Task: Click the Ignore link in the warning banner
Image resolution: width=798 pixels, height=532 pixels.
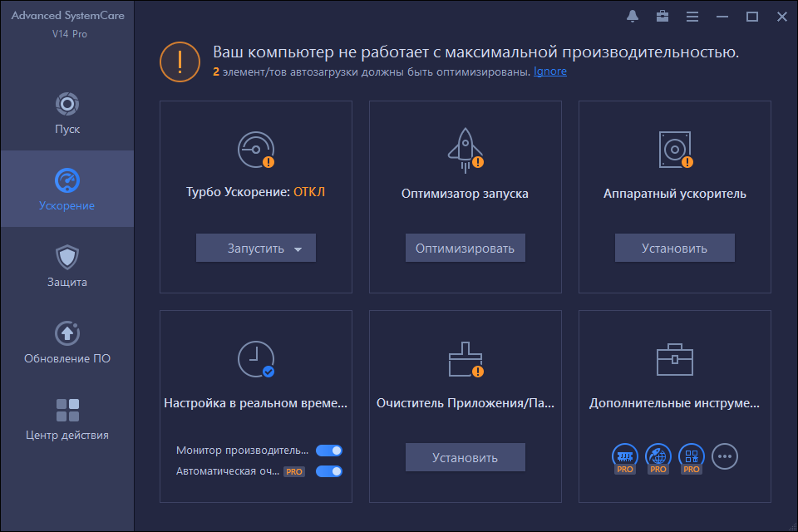Action: point(550,71)
